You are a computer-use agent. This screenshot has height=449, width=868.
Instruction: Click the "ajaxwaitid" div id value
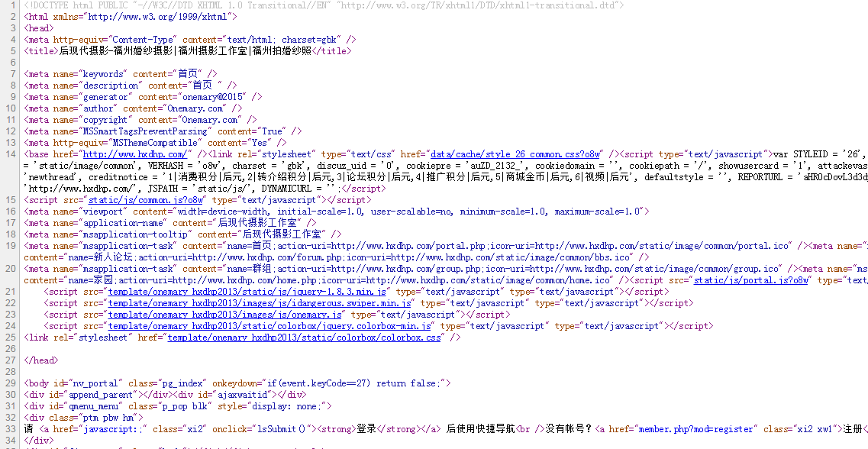[244, 395]
